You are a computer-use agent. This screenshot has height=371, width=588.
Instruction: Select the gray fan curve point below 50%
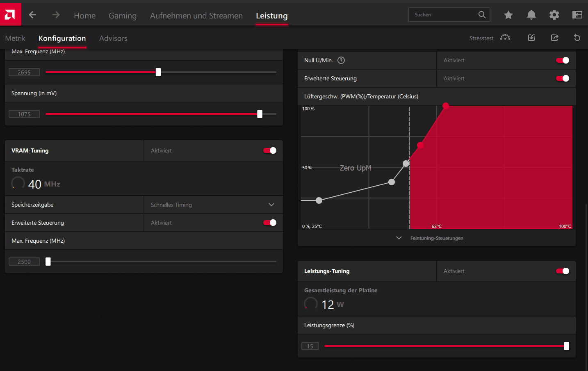coord(392,182)
